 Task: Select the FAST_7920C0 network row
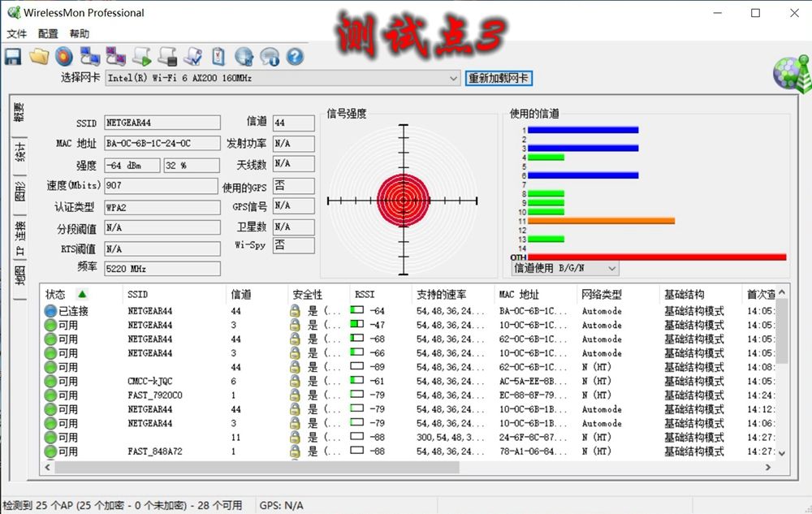pyautogui.click(x=409, y=395)
